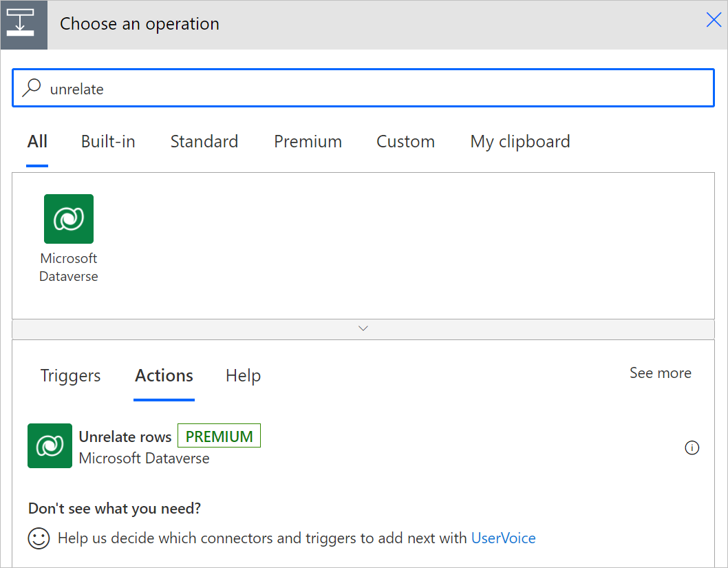Click the search magnifier icon
This screenshot has width=728, height=568.
pos(32,88)
